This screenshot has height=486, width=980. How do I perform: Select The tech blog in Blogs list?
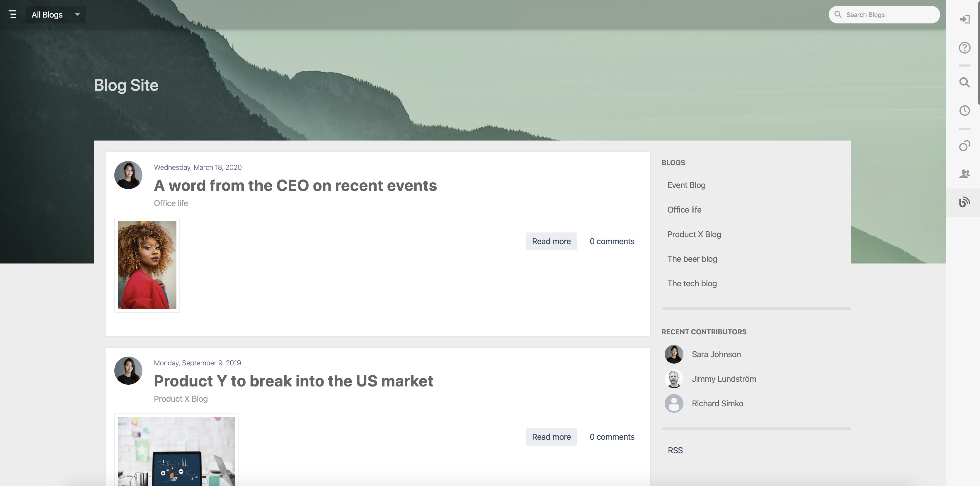(692, 283)
